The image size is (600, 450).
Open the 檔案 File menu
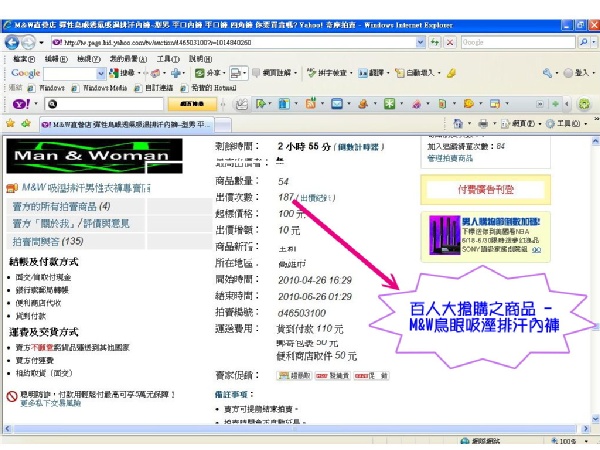pyautogui.click(x=24, y=59)
